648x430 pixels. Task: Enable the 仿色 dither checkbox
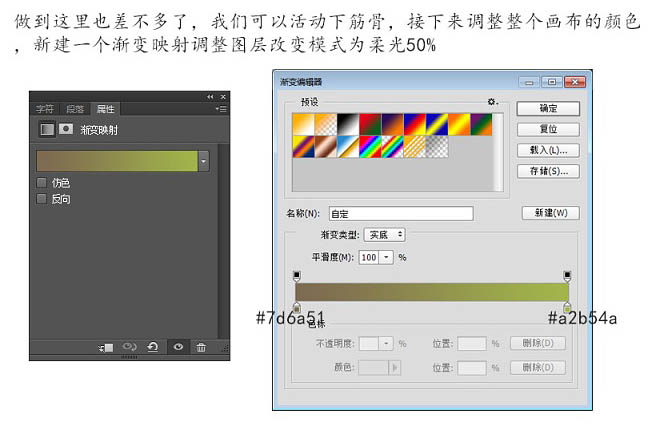[41, 182]
